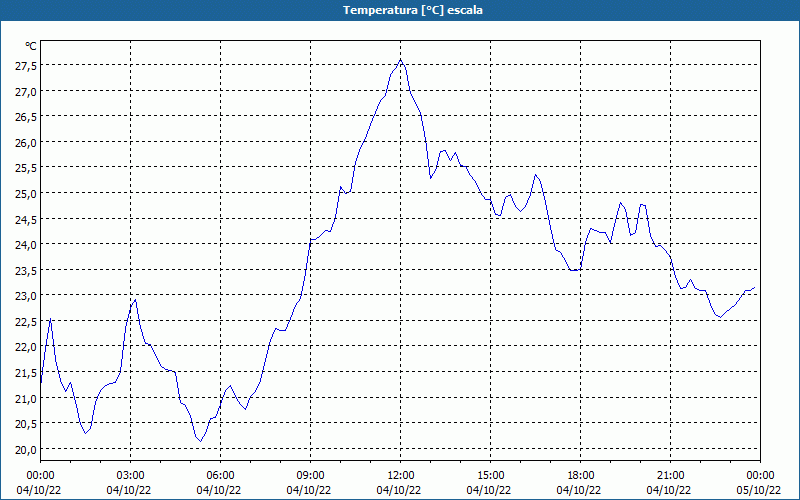The width and height of the screenshot is (800, 500).
Task: Click the 20,0 y-axis label
Action: click(26, 449)
